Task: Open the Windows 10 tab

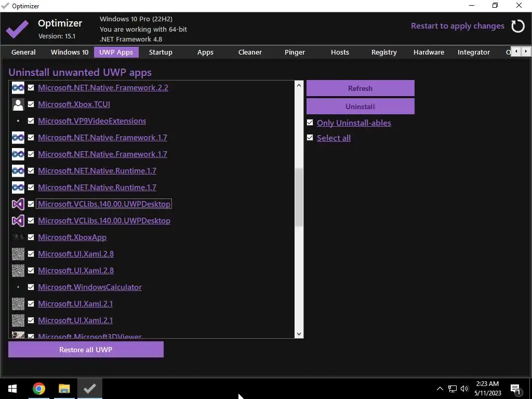Action: 70,52
